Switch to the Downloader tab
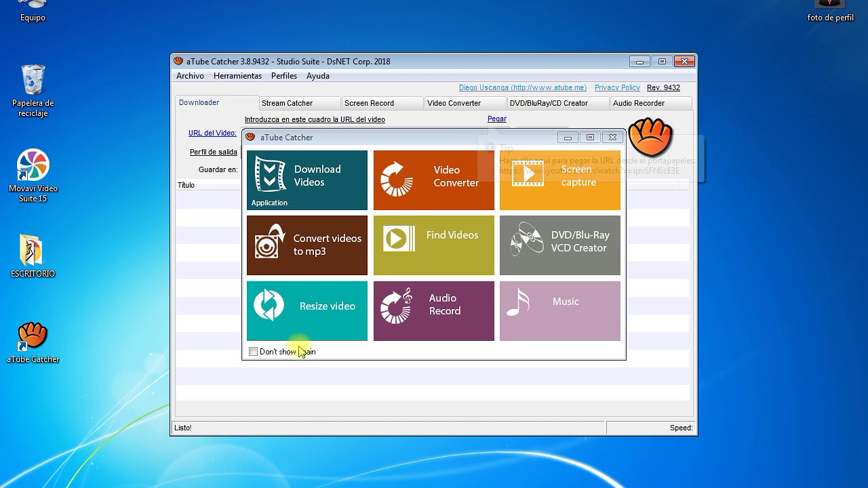 [x=216, y=102]
